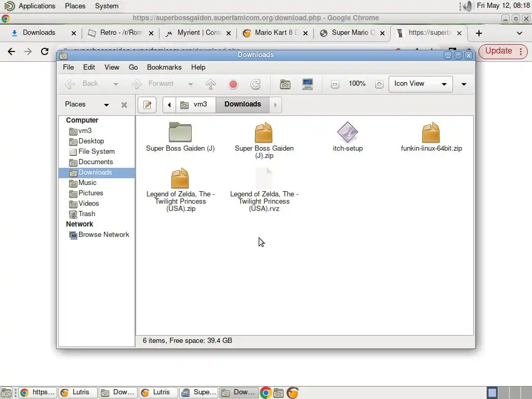
Task: Open the Computer toolbar icon
Action: pyautogui.click(x=308, y=84)
